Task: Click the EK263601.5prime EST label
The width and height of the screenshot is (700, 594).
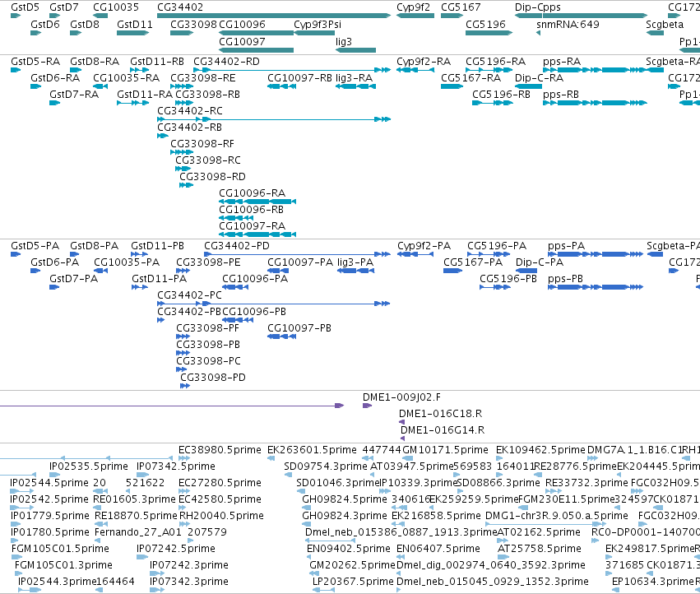Action: (312, 450)
